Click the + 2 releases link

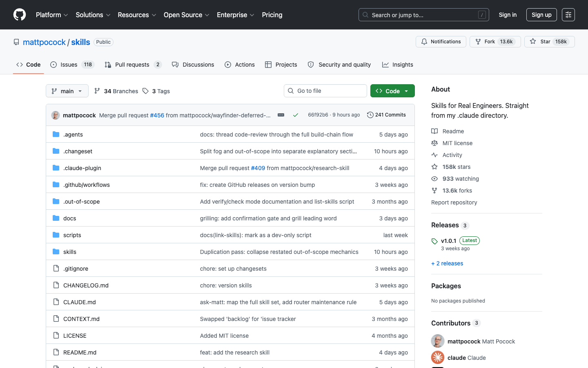tap(447, 263)
